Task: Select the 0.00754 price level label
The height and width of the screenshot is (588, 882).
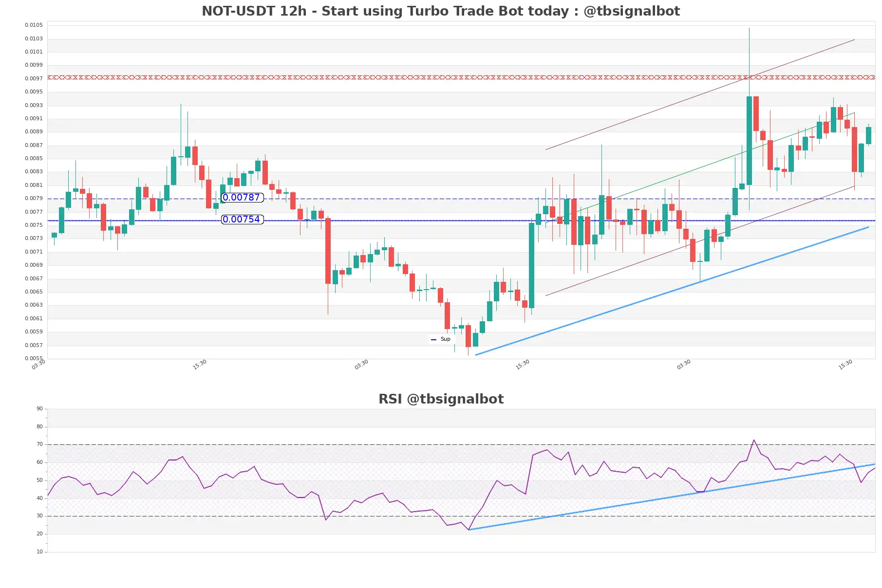Action: coord(242,220)
